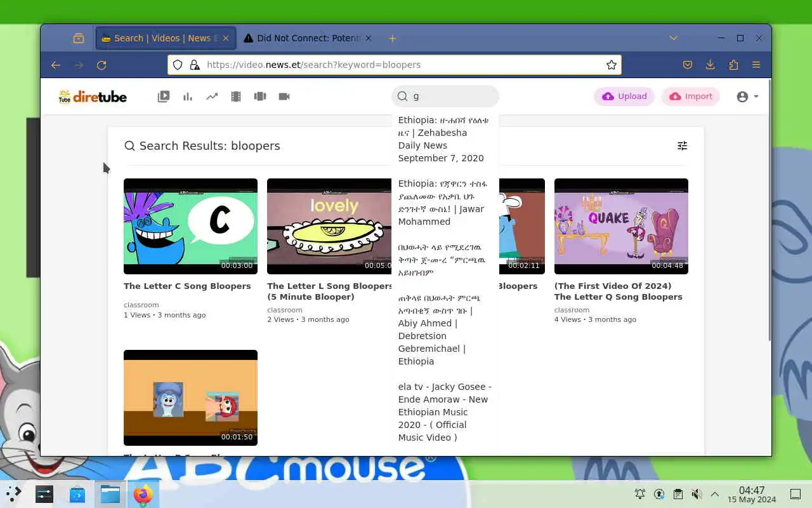This screenshot has width=812, height=508.
Task: Open the video camera icon in navbar
Action: [284, 97]
